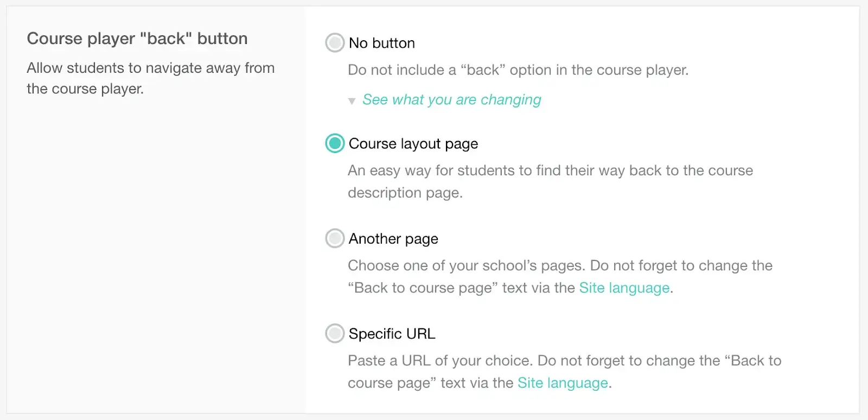Click the 'Course player "back" button' heading
Image resolution: width=868 pixels, height=420 pixels.
pos(137,39)
